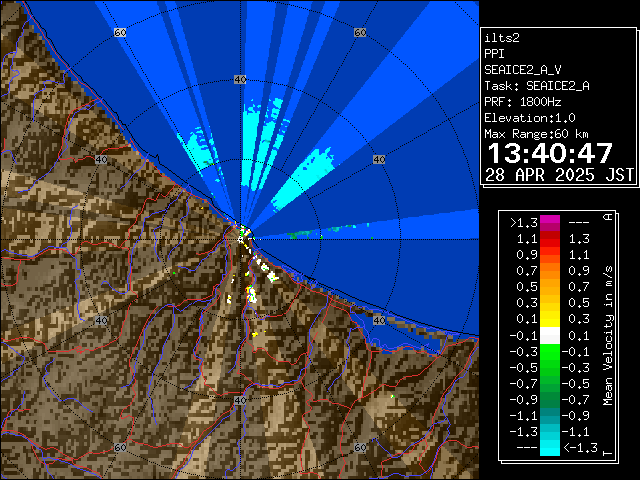
Task: Click the 'PRF: 1800Hz' line
Action: pos(522,102)
